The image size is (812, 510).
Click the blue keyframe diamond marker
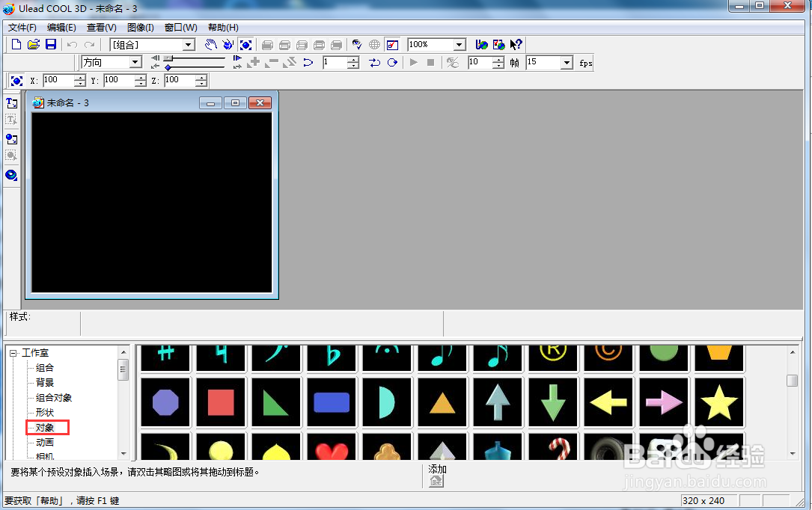[168, 67]
